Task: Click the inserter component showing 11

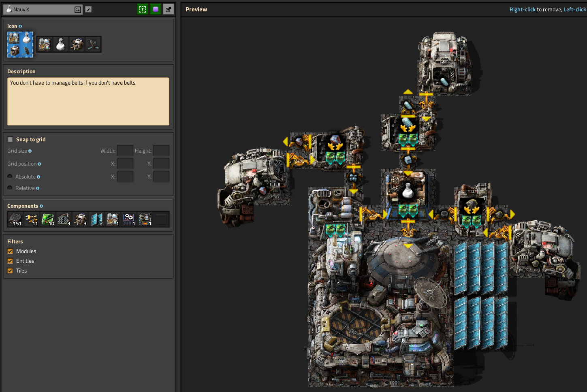Action: [x=32, y=219]
